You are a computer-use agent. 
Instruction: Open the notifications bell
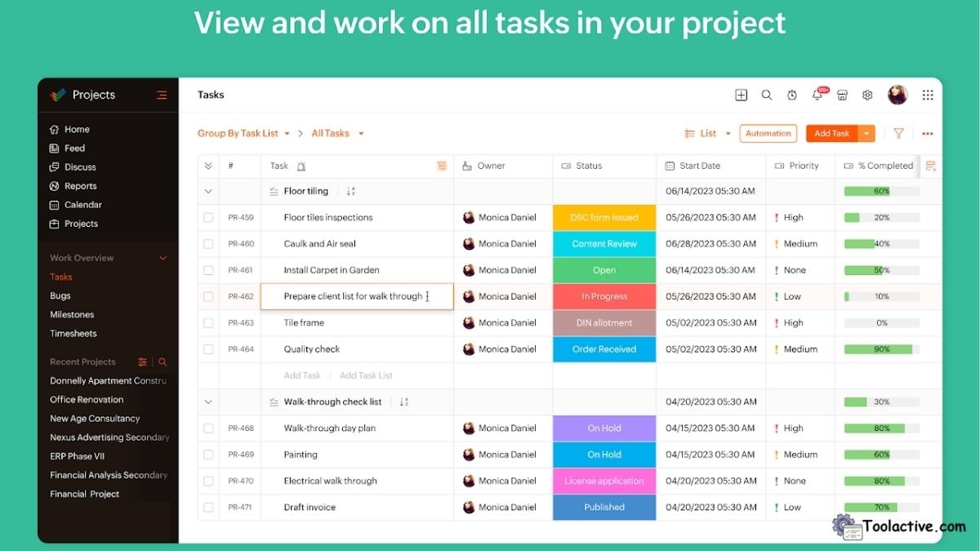[817, 96]
